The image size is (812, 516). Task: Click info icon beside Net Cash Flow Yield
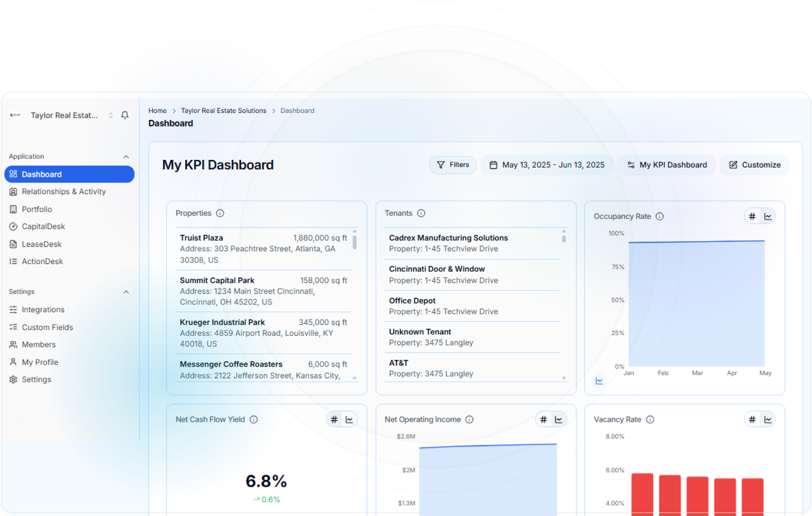254,420
